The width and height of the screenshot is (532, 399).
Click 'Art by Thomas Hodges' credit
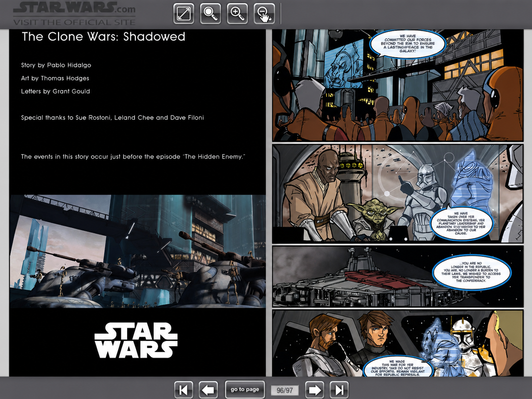tap(55, 78)
